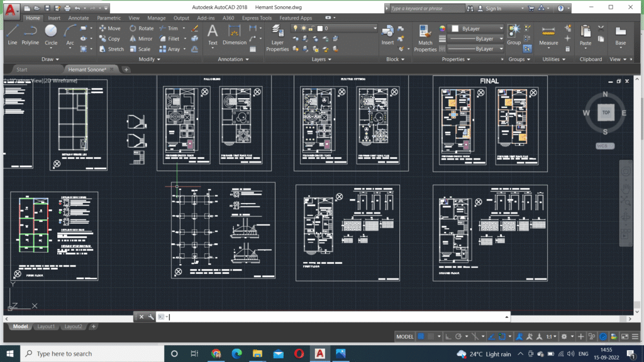Activate the Mirror command
Viewport: 644px width, 362px height.
141,38
